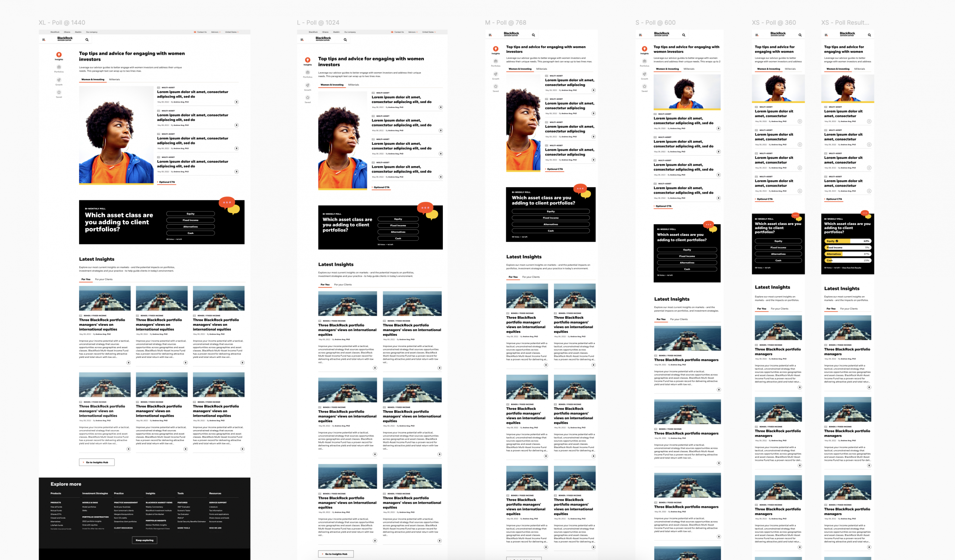Click BlackRock Advisor Center logo in XL frame

pos(65,39)
